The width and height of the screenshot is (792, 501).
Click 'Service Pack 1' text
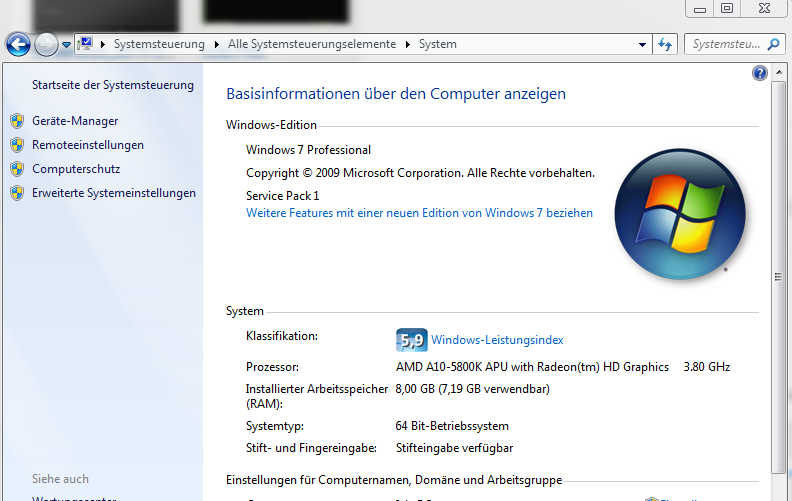coord(282,195)
